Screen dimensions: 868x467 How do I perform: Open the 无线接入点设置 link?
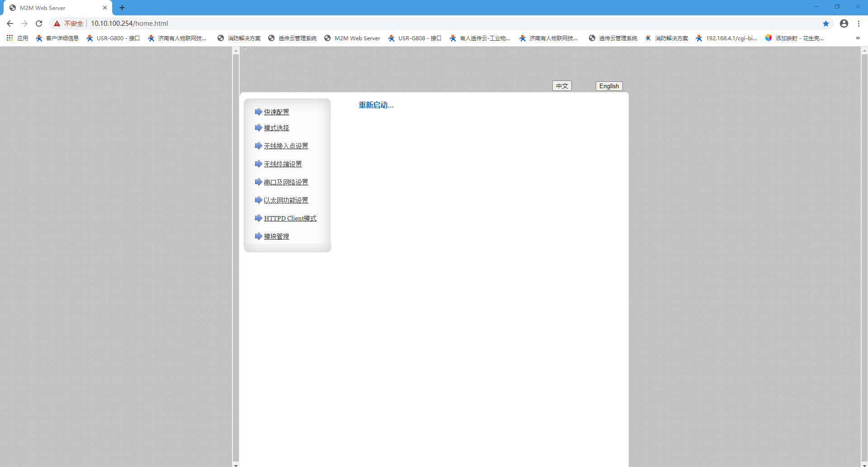point(286,146)
